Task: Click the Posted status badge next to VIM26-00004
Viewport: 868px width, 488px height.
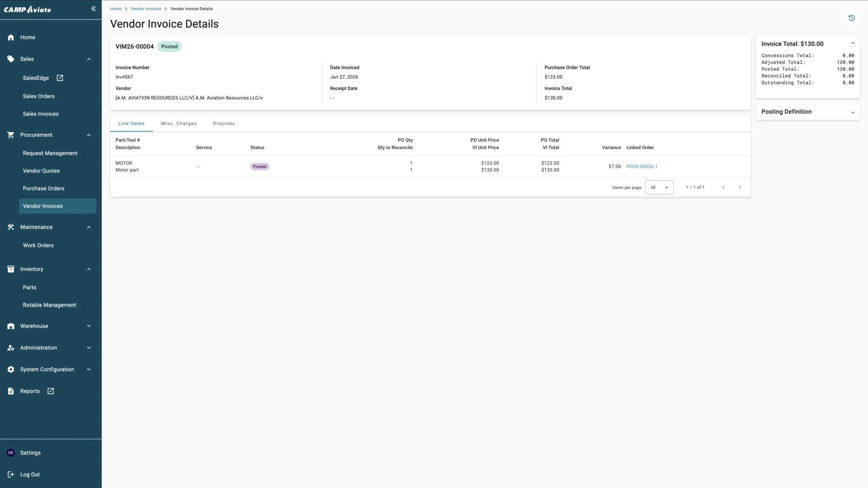Action: [169, 46]
